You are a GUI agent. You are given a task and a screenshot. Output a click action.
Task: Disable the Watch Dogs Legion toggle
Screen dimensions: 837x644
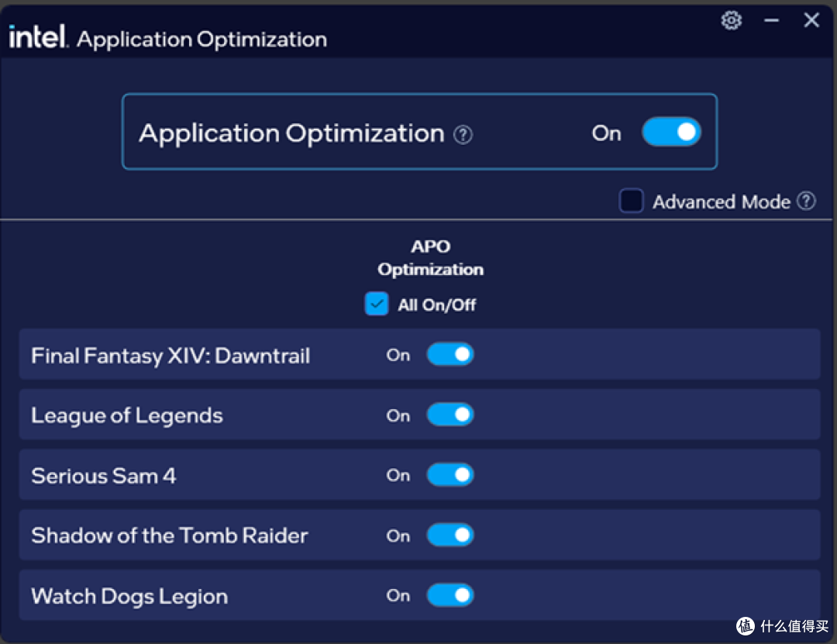[450, 595]
